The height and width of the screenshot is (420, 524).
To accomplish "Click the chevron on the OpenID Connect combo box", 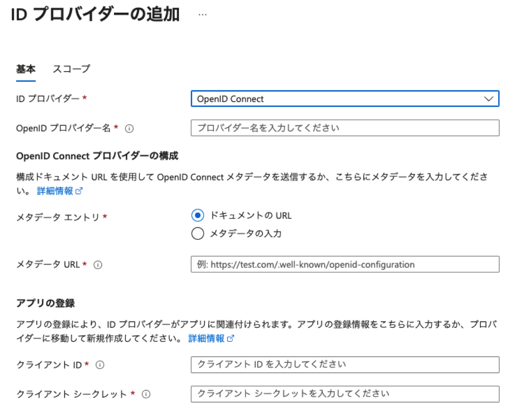I will tap(489, 99).
